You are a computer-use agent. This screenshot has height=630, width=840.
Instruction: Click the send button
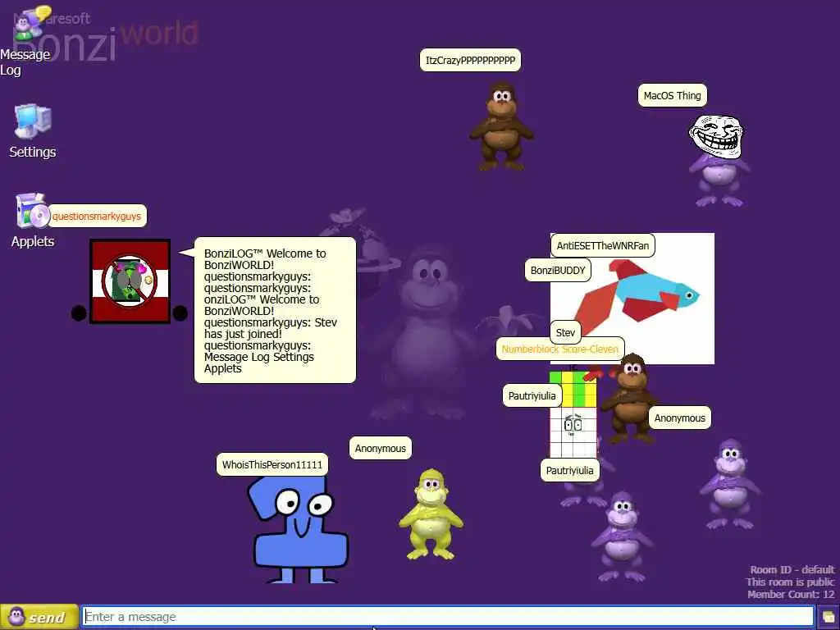[39, 617]
